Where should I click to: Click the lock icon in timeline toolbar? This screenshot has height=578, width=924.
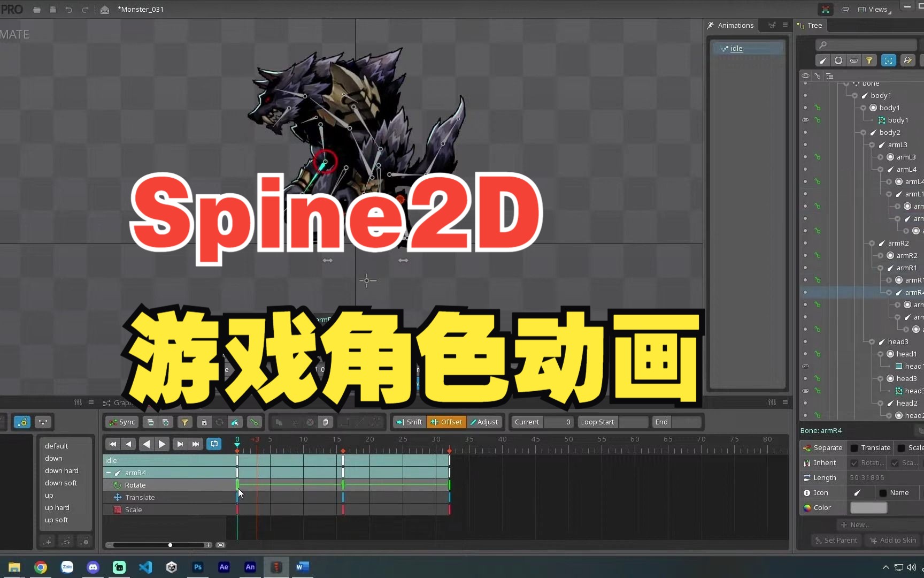204,422
